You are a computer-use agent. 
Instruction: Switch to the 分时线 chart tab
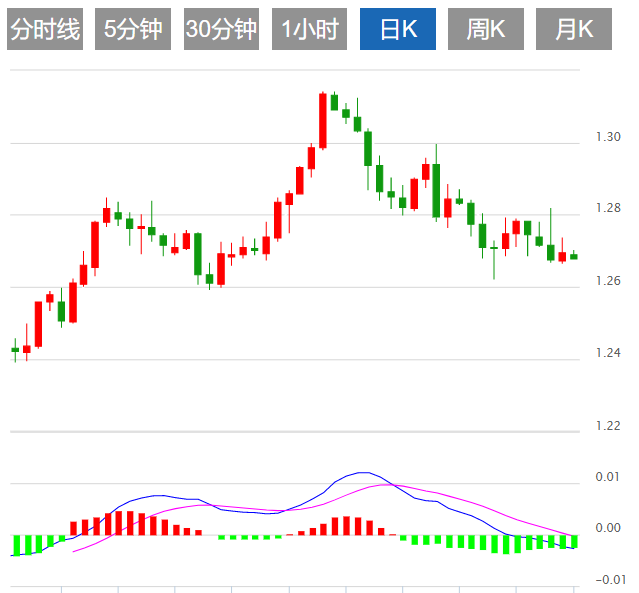pos(45,29)
